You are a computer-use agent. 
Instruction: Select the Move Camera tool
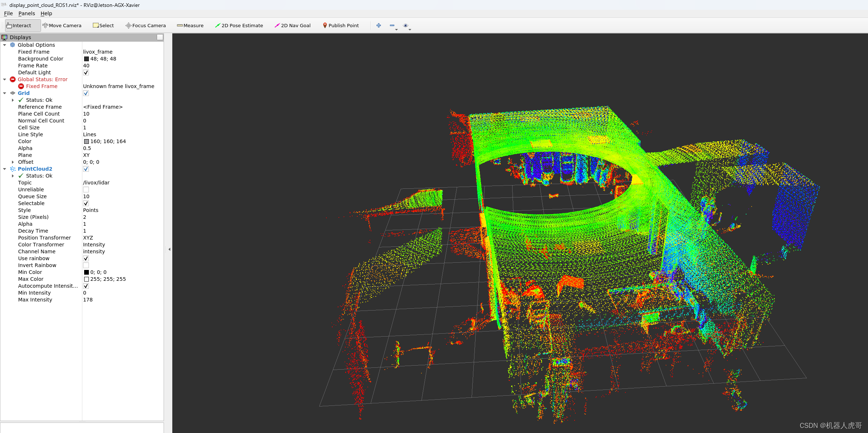pos(62,25)
